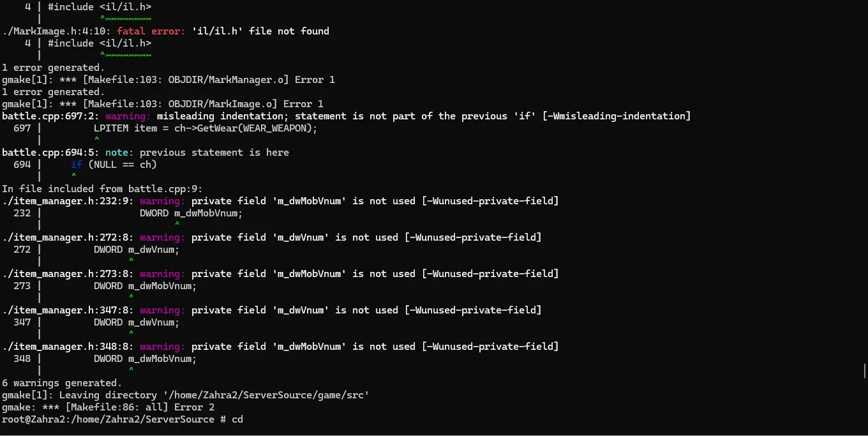Click the terminal scrollbar thumb at right edge
Screen dimensions: 868x436
(x=864, y=371)
